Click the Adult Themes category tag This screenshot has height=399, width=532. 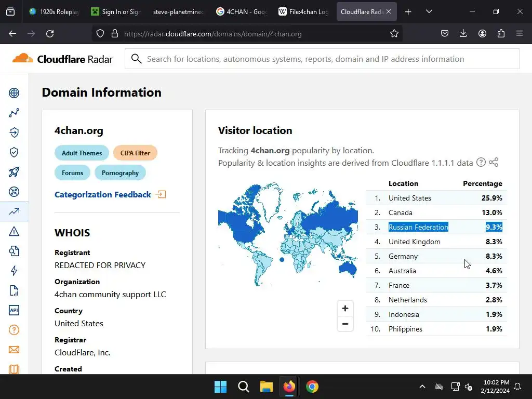pyautogui.click(x=82, y=153)
